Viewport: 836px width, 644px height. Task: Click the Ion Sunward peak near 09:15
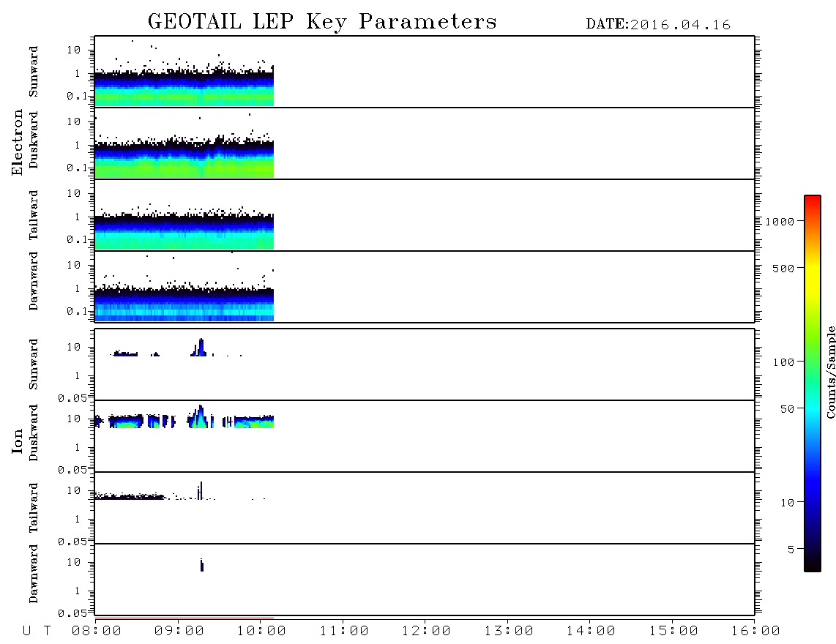(199, 348)
